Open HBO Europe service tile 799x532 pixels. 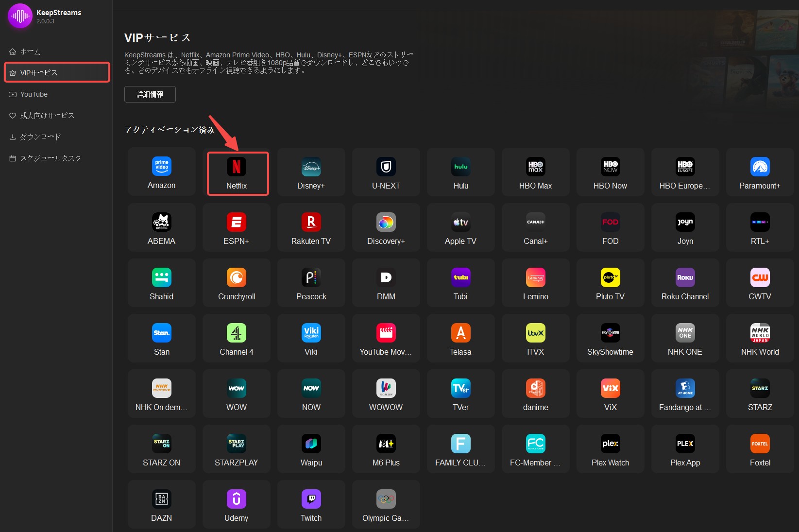(x=685, y=172)
